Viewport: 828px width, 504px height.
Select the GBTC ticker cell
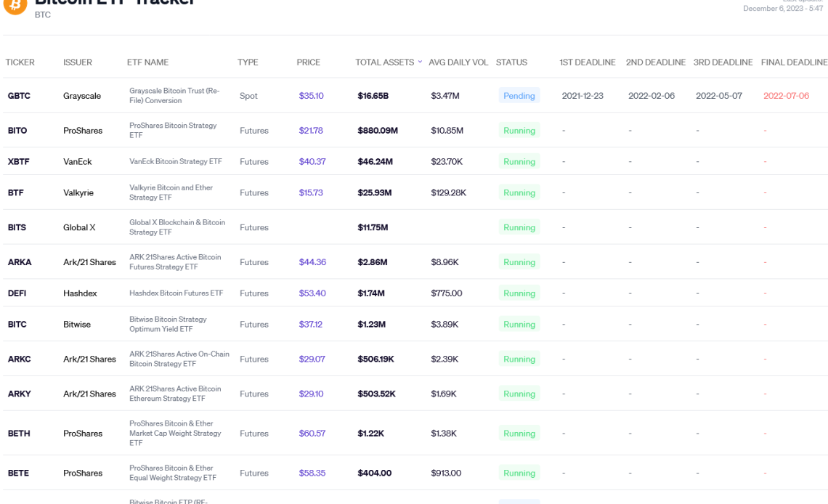19,96
